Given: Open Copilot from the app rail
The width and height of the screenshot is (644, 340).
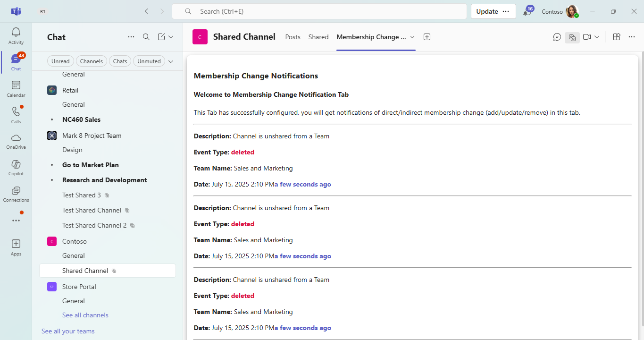Looking at the screenshot, I should click(16, 168).
